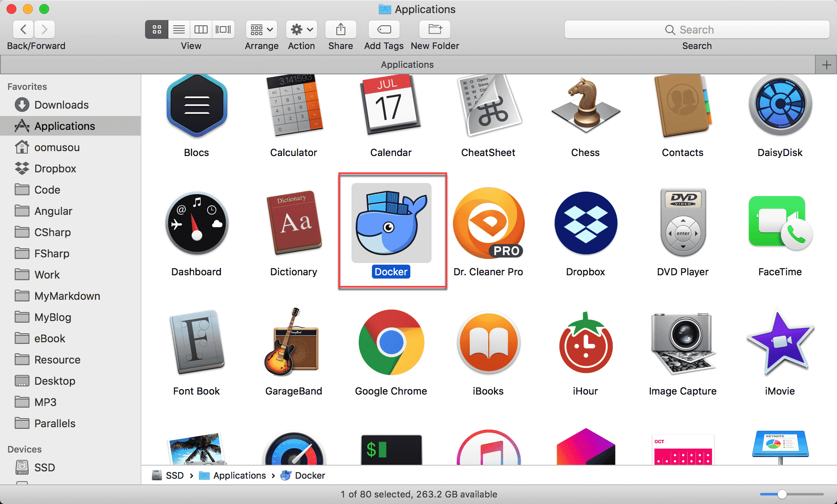Select the Calculator app icon
The image size is (837, 504).
(x=294, y=105)
